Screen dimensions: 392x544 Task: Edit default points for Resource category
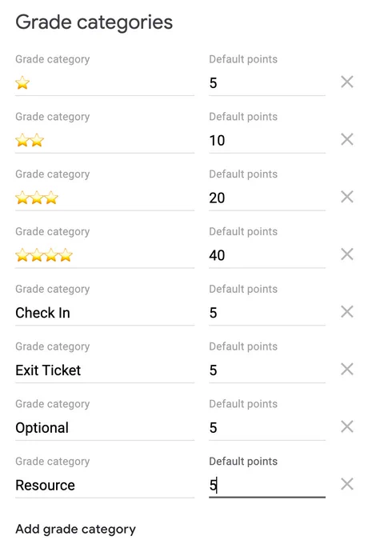click(x=267, y=486)
